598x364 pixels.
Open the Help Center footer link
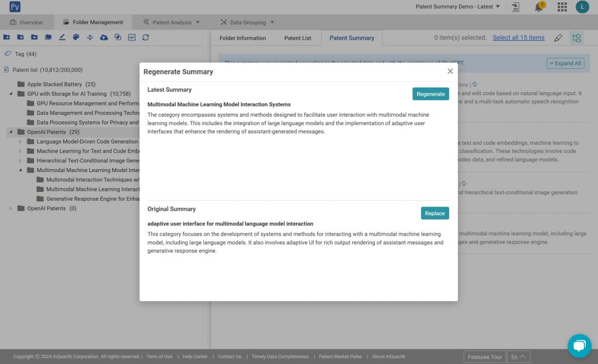[195, 356]
